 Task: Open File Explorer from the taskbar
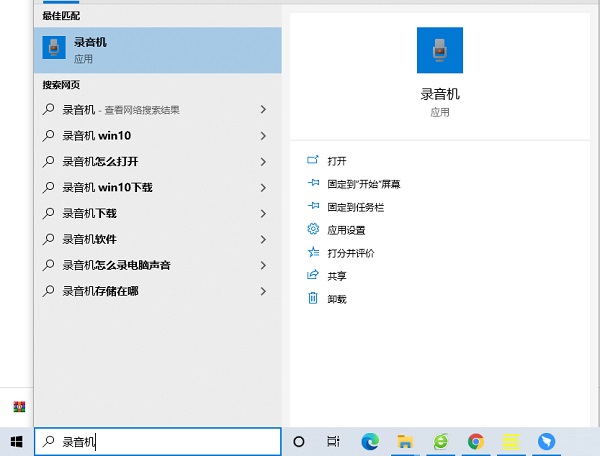click(x=405, y=441)
